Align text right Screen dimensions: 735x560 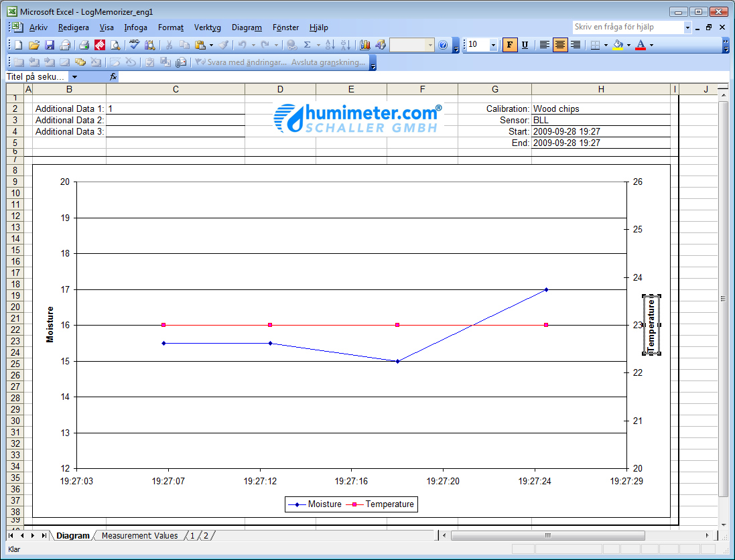coord(576,45)
